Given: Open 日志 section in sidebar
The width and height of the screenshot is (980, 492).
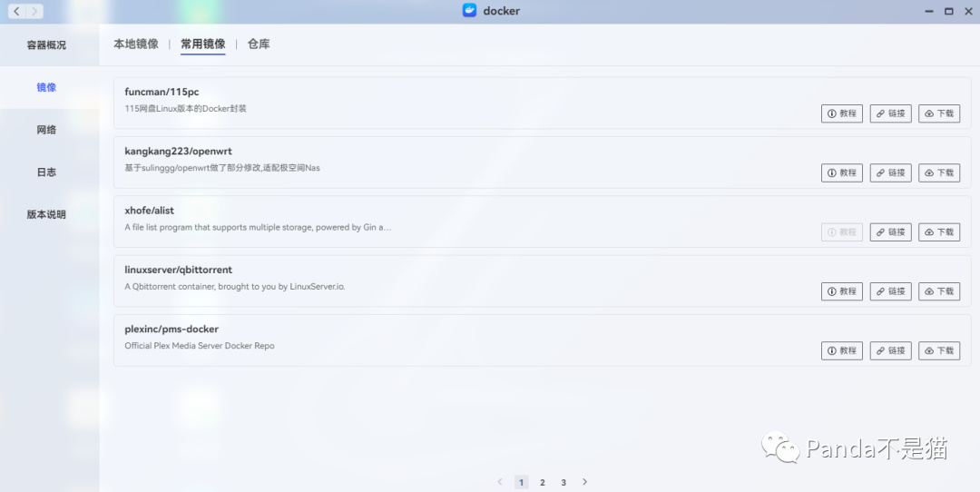Looking at the screenshot, I should click(46, 172).
